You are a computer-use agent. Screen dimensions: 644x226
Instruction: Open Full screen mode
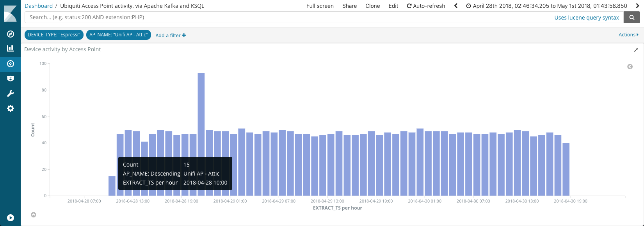click(320, 6)
